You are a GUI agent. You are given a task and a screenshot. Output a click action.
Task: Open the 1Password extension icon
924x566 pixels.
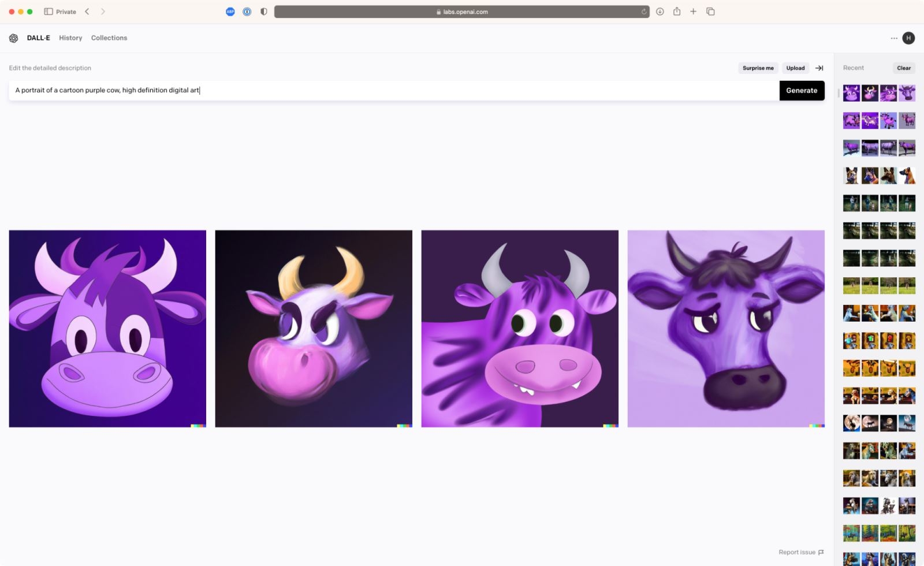coord(247,12)
